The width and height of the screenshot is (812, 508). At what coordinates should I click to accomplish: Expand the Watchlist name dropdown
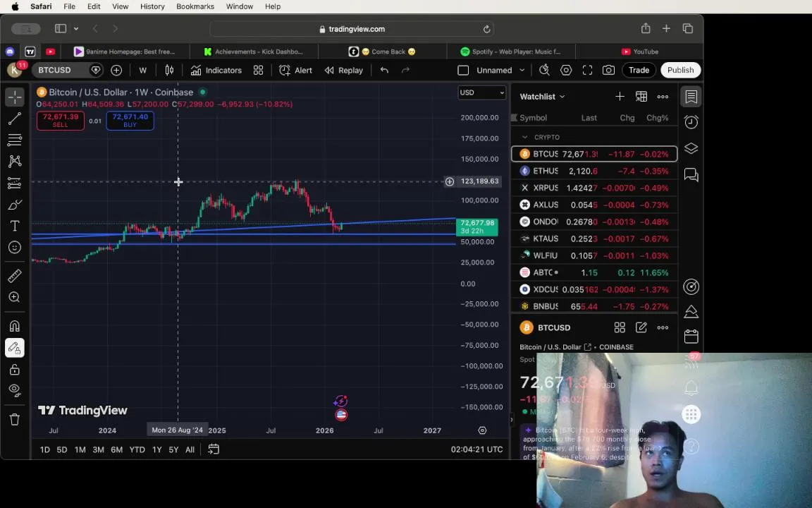tap(542, 97)
